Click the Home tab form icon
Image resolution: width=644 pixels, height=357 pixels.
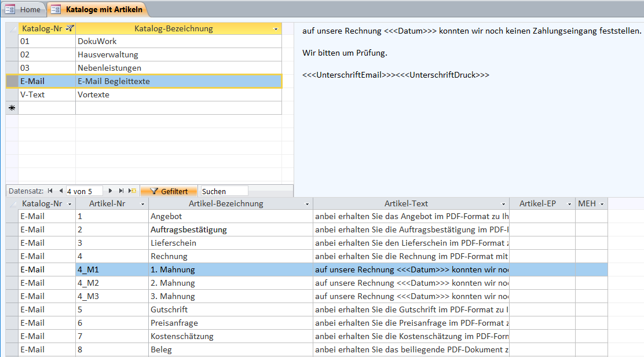pos(10,9)
